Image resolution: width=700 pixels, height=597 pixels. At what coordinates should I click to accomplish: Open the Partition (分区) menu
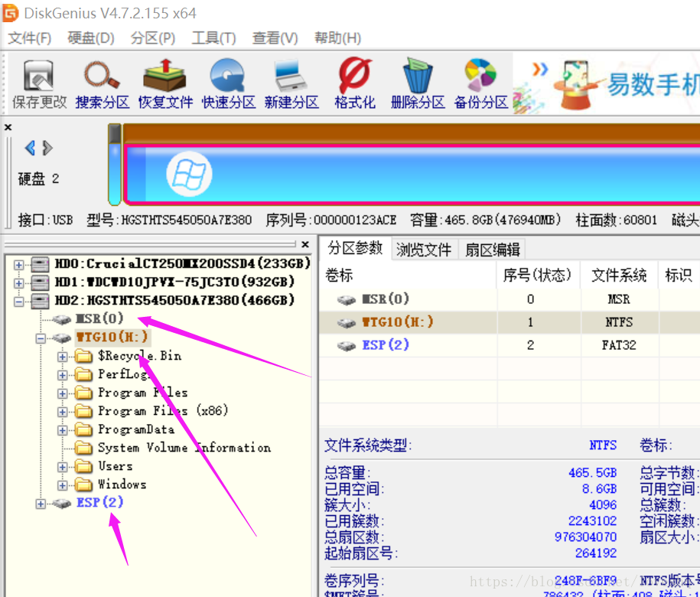click(153, 38)
